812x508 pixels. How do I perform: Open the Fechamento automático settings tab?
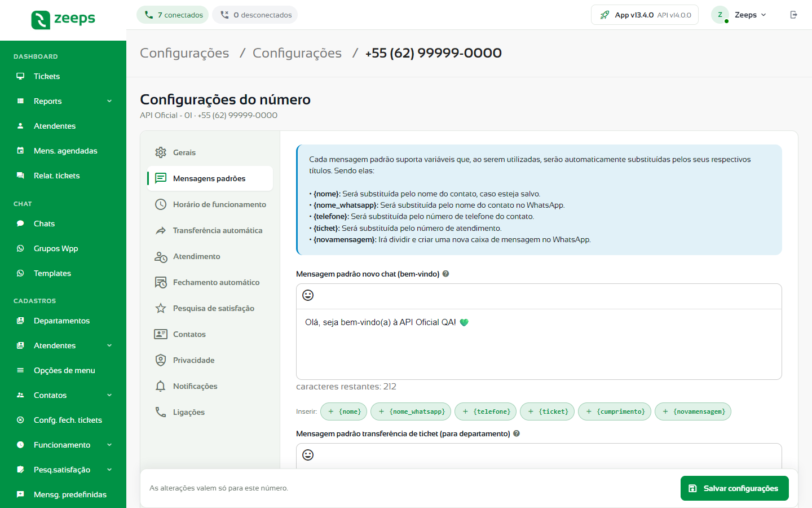point(210,282)
